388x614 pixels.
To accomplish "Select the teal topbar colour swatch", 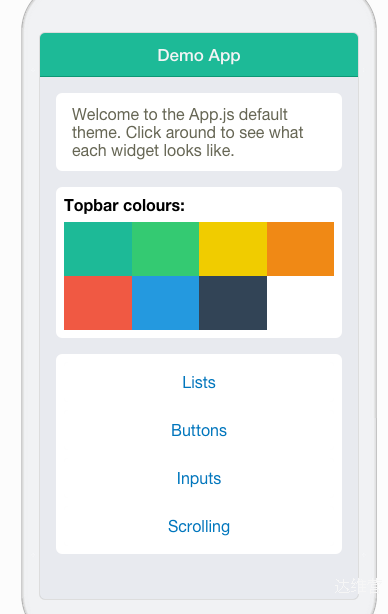I will pyautogui.click(x=98, y=249).
